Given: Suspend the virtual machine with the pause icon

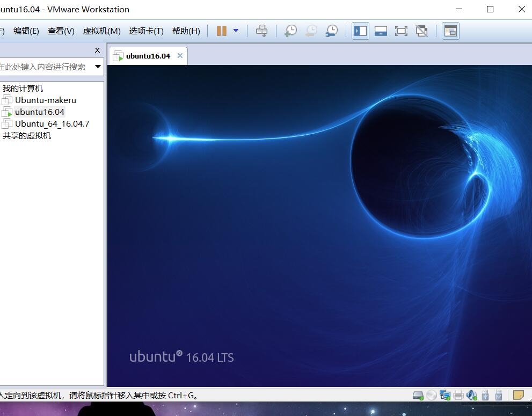Looking at the screenshot, I should pos(221,31).
